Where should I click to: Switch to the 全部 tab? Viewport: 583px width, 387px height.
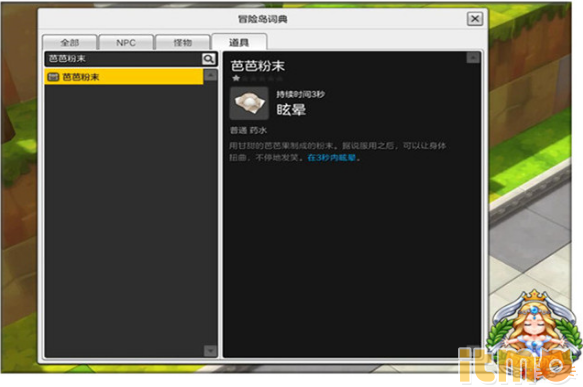point(70,42)
